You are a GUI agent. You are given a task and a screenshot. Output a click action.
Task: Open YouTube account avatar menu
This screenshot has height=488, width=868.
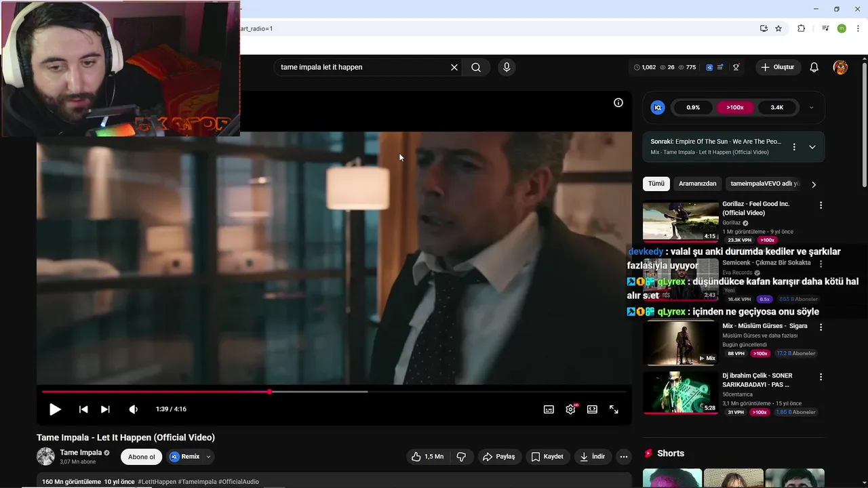[x=840, y=67]
